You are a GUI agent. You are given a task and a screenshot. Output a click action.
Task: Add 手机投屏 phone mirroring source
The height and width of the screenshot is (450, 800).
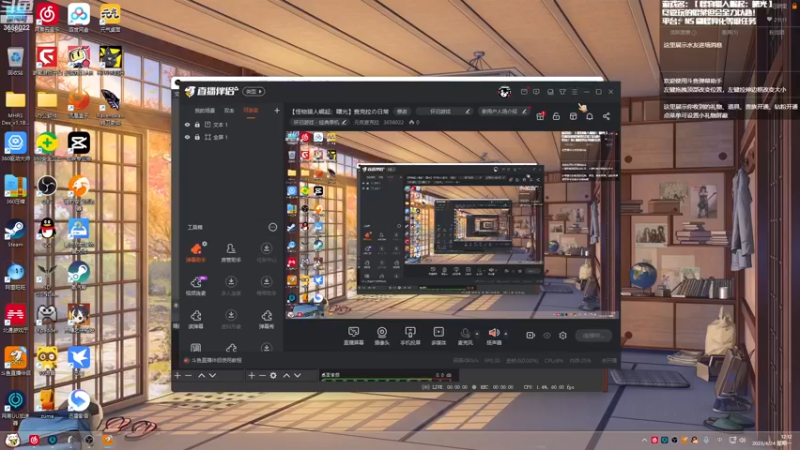[x=410, y=336]
